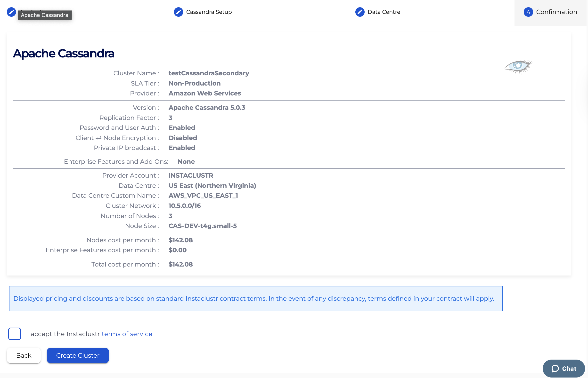Open the terms of service link
This screenshot has height=378, width=588.
click(127, 334)
